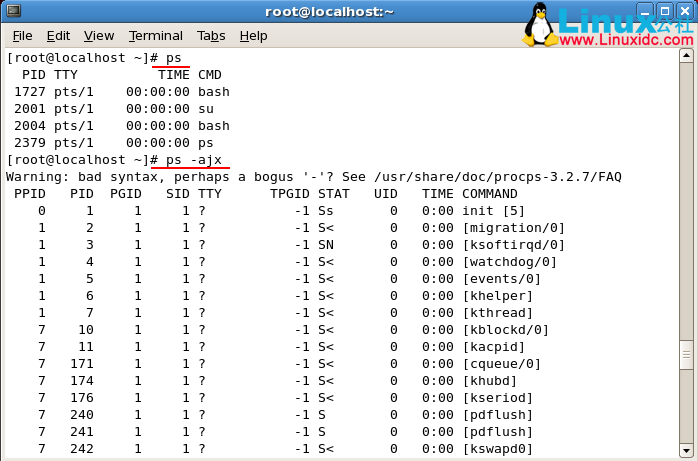Screen dimensions: 698x461
Task: Click the [kblockd/0] process
Action: [506, 330]
